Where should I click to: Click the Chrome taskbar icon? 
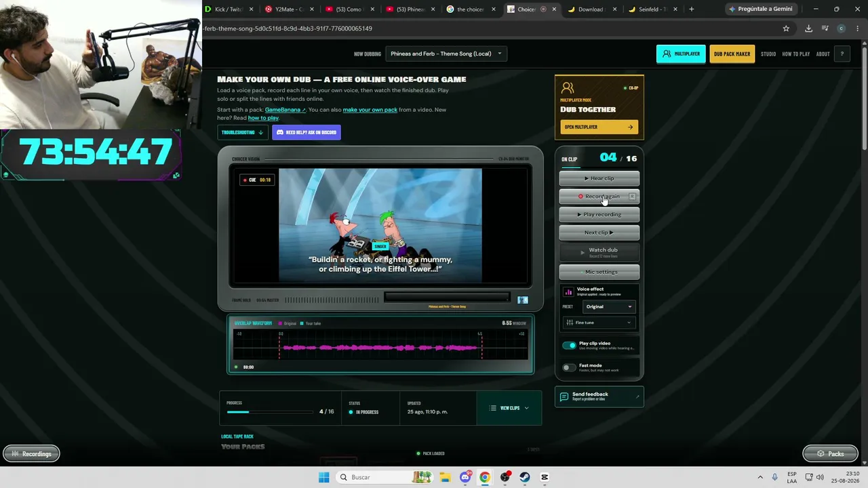485,477
